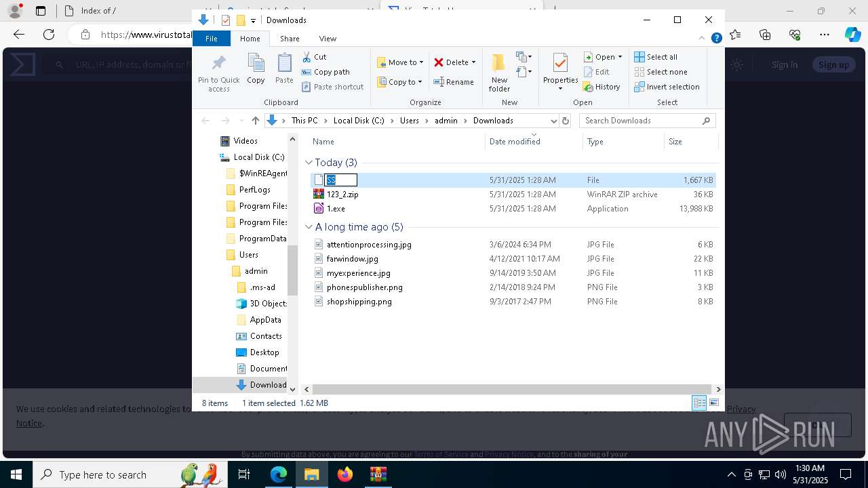The width and height of the screenshot is (868, 488).
Task: Open Microsoft Edge from taskbar
Action: 279,474
